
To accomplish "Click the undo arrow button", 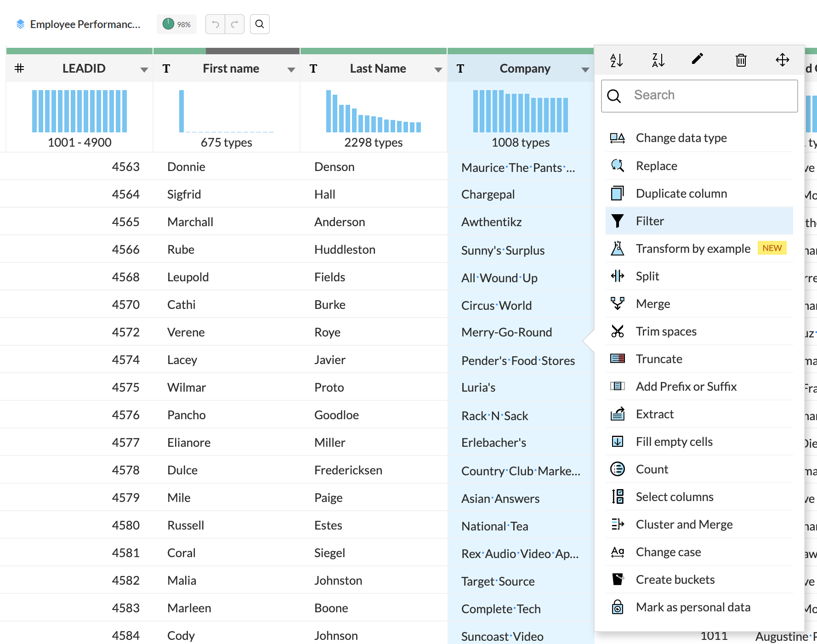I will (215, 24).
